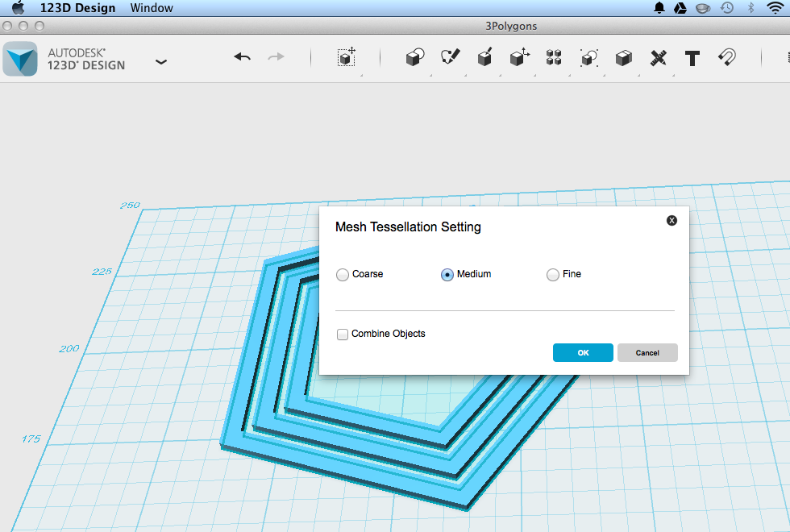Enable the Combine Objects checkbox
The image size is (790, 532).
pos(343,334)
